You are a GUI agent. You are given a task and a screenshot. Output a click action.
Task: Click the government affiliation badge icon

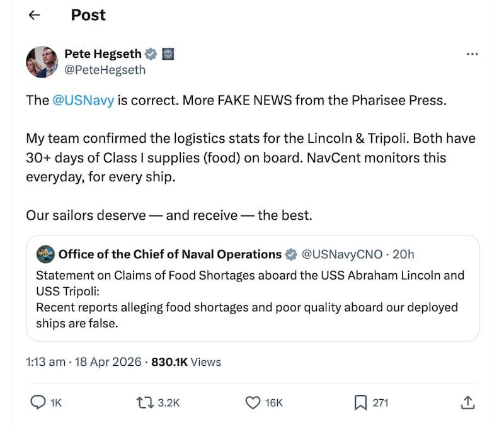[168, 54]
